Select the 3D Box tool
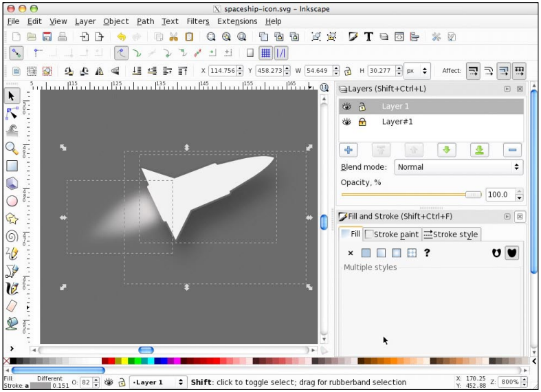This screenshot has width=541, height=392. [x=12, y=183]
